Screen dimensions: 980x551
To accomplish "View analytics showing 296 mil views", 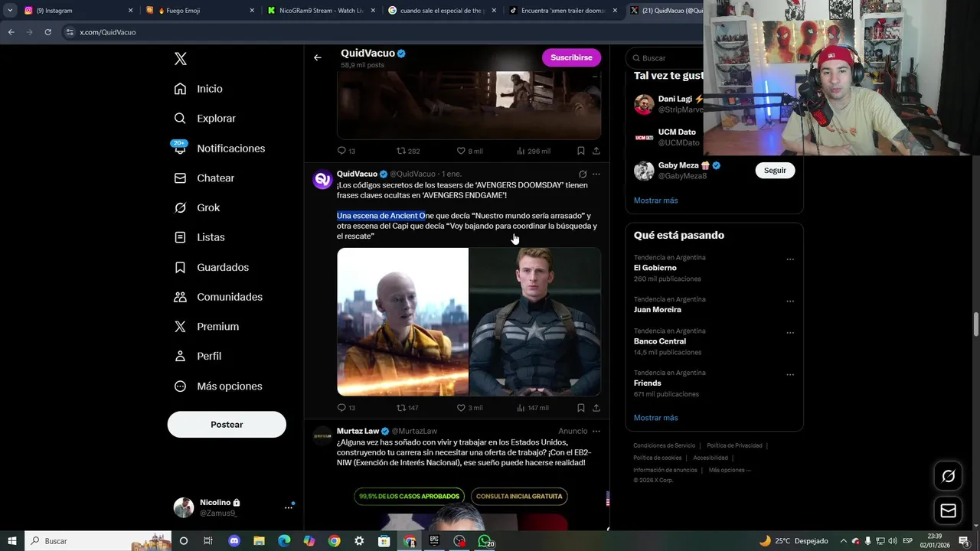I will (x=534, y=151).
